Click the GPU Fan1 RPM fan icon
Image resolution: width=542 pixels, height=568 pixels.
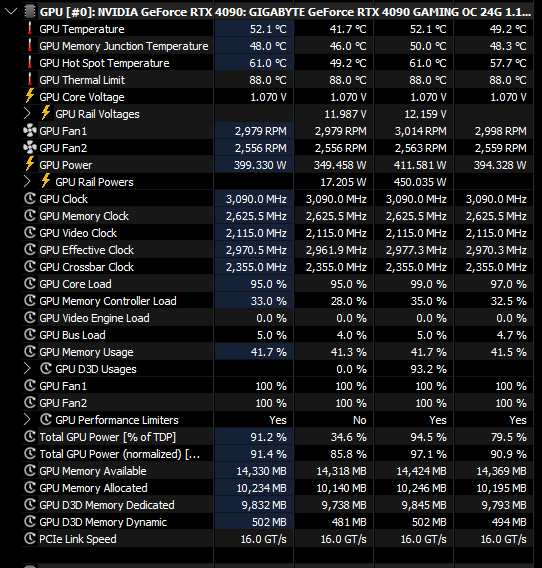click(x=30, y=130)
